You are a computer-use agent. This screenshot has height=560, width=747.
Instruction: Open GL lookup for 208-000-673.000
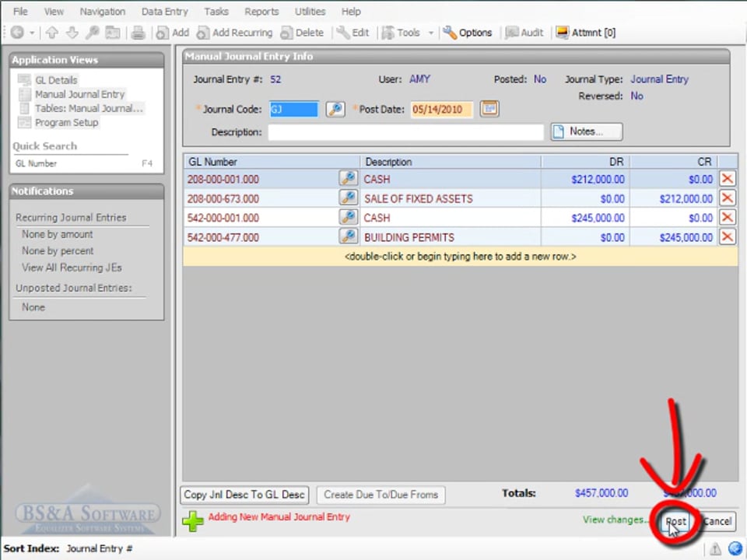click(349, 198)
